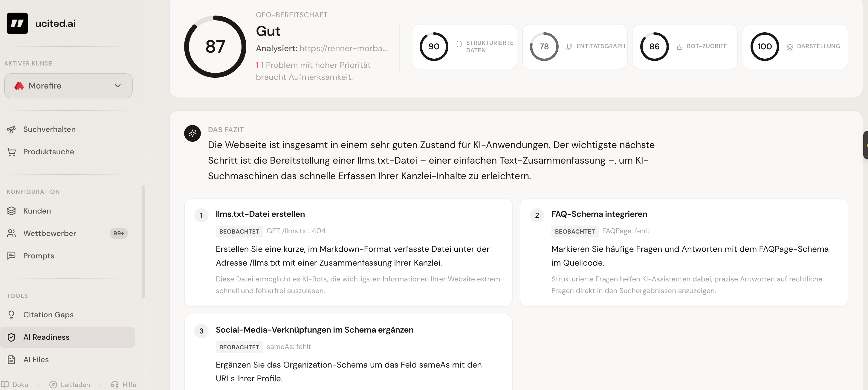Click the Kunden layers icon
Viewport: 868px width, 390px height.
pos(11,211)
